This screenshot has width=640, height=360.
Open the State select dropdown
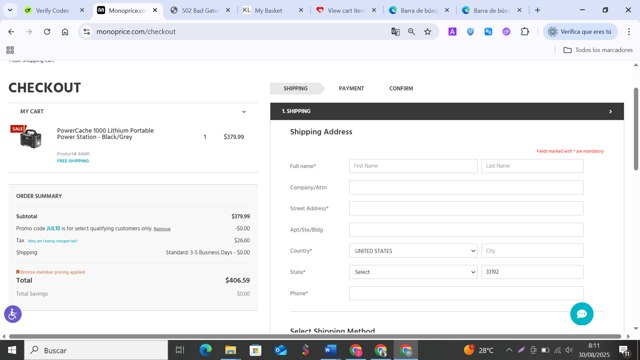(413, 272)
